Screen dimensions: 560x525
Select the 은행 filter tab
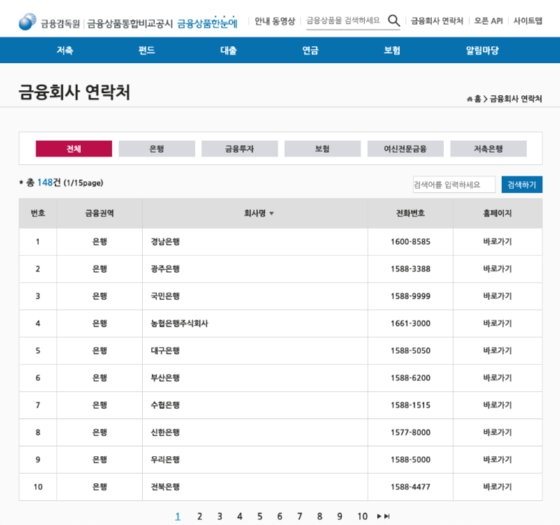point(156,149)
